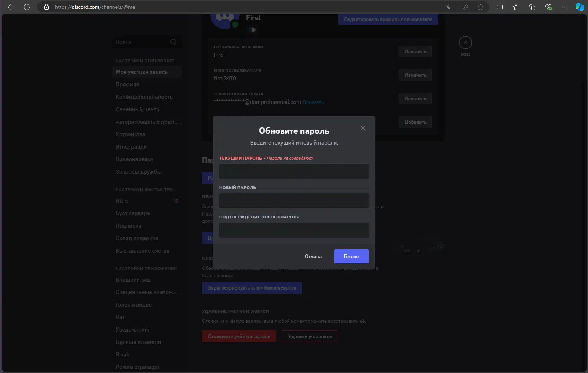Open browser settings three-dot menu

click(564, 7)
